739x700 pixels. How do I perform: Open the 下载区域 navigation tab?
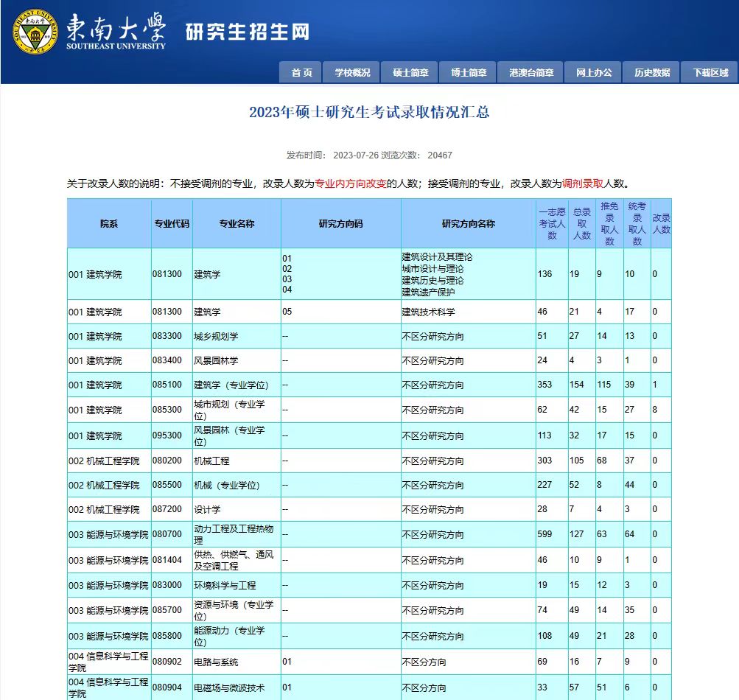coord(710,72)
